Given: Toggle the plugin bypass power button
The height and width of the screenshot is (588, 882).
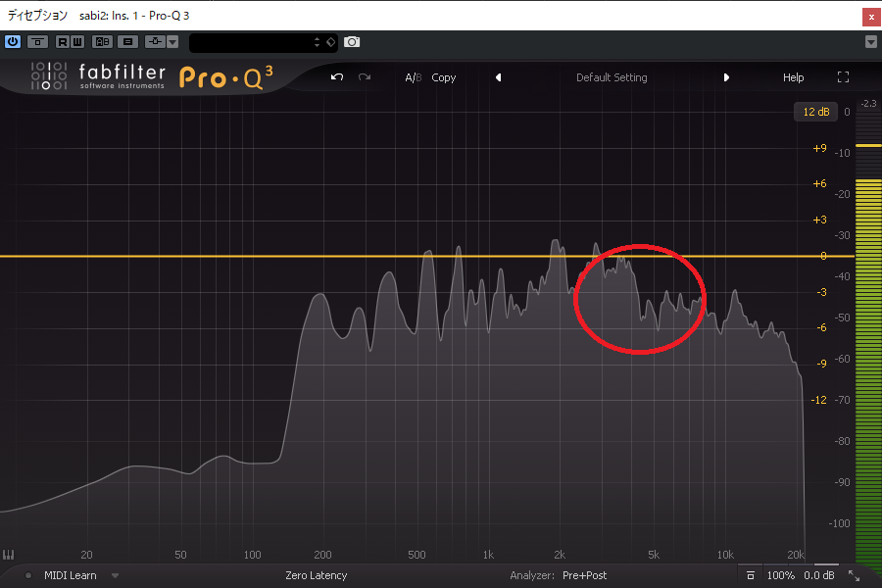Looking at the screenshot, I should (13, 41).
